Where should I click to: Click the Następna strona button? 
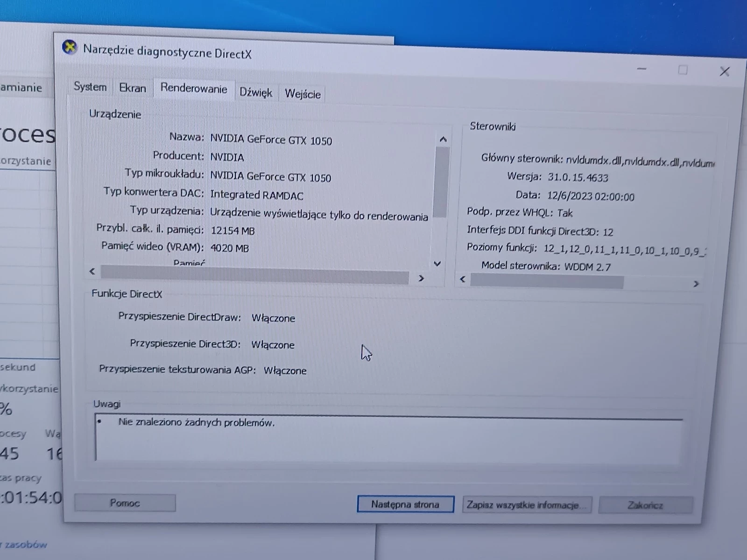point(405,504)
